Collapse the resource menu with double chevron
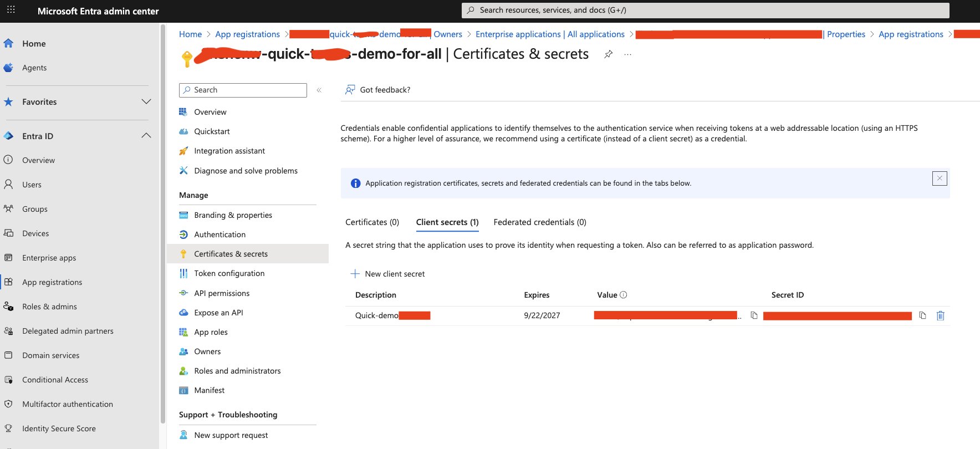The height and width of the screenshot is (449, 980). (319, 90)
